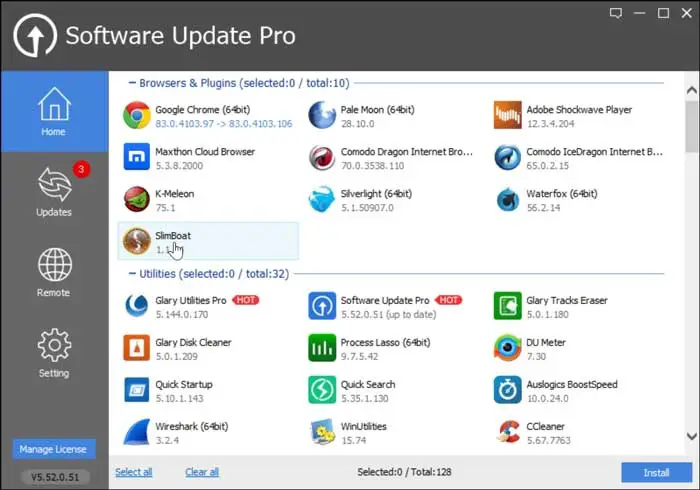This screenshot has height=490, width=700.
Task: Select the Glary Disk Cleaner icon
Action: [137, 348]
